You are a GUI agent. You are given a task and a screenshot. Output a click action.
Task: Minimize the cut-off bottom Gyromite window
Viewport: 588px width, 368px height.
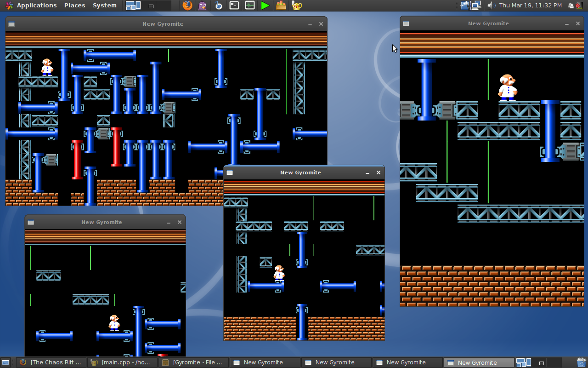(x=169, y=223)
